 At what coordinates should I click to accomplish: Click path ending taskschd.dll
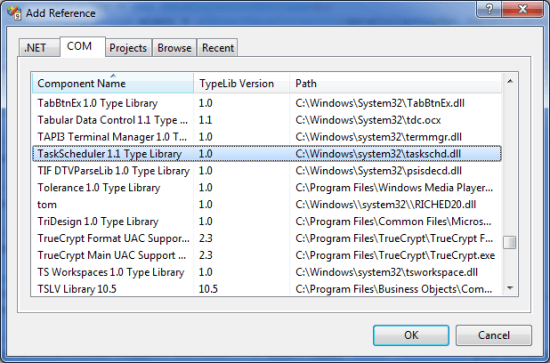(378, 154)
